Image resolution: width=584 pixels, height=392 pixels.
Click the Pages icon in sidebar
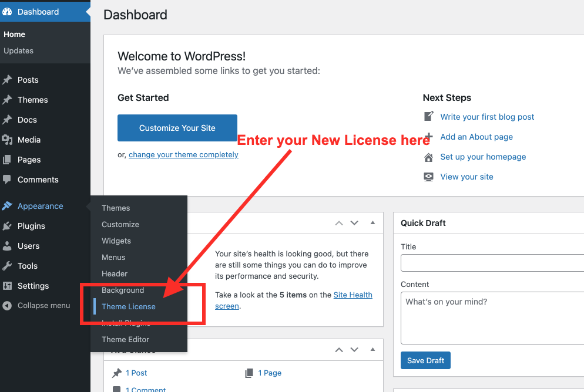pos(6,160)
